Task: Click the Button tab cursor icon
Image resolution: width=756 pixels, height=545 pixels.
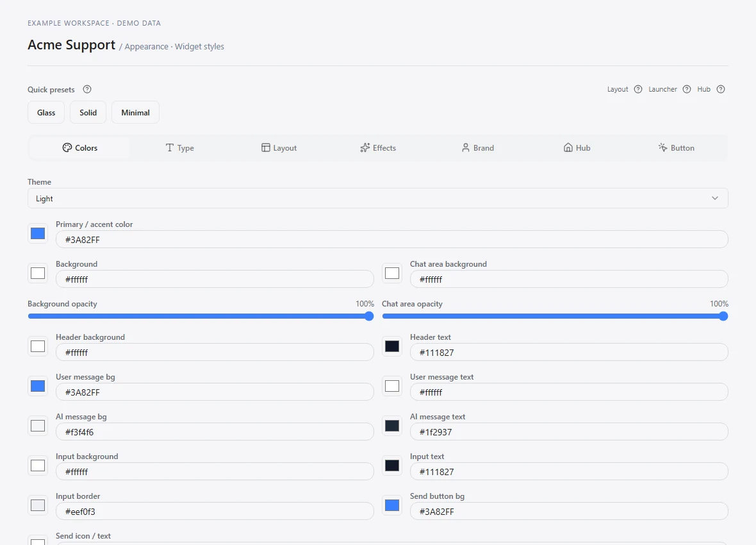Action: tap(663, 147)
